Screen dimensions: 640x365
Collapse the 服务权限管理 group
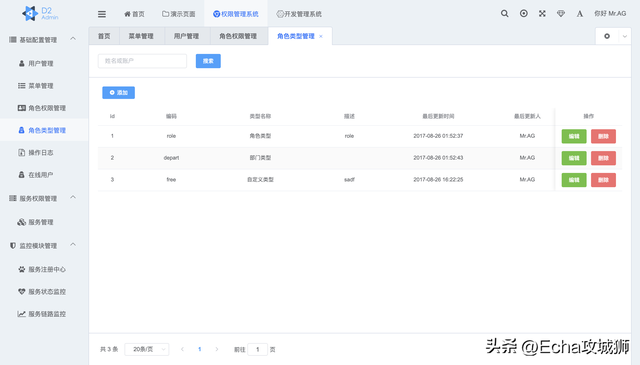pyautogui.click(x=44, y=198)
